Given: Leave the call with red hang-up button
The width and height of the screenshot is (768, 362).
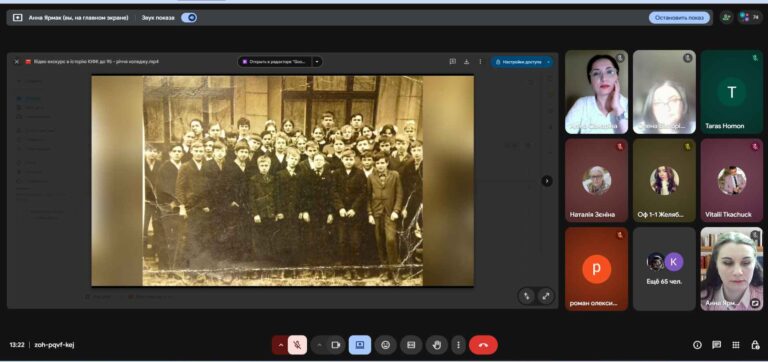Looking at the screenshot, I should 483,345.
